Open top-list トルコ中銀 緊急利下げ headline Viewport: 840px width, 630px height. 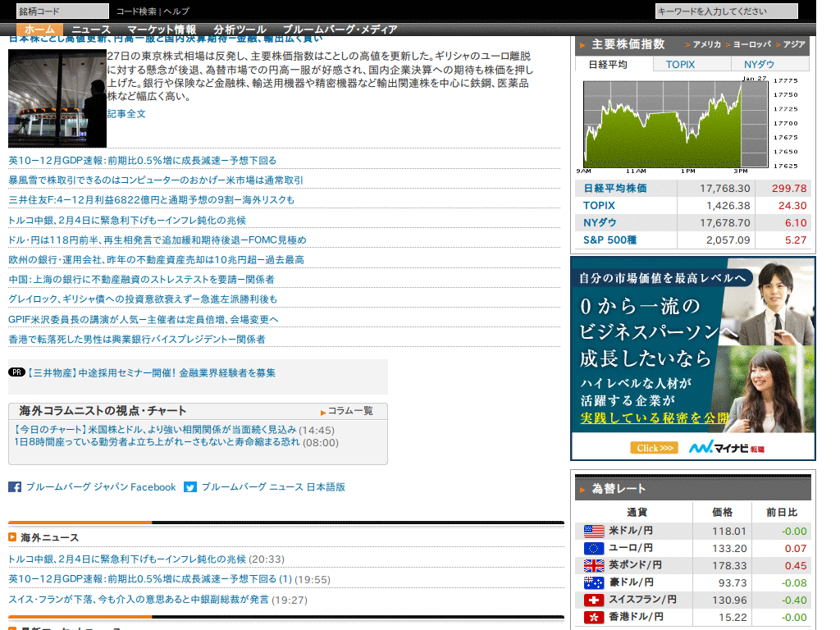[x=127, y=220]
